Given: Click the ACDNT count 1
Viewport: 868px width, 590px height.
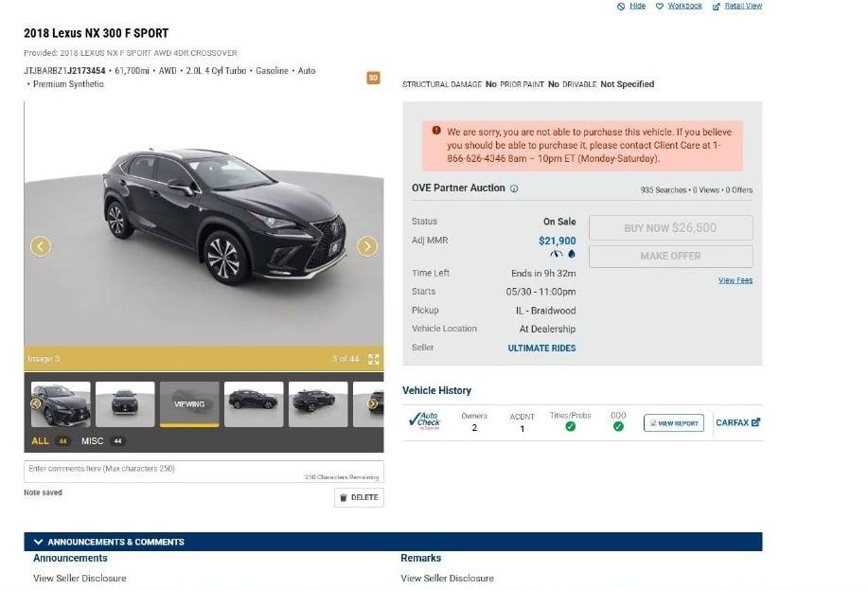Looking at the screenshot, I should (x=522, y=428).
